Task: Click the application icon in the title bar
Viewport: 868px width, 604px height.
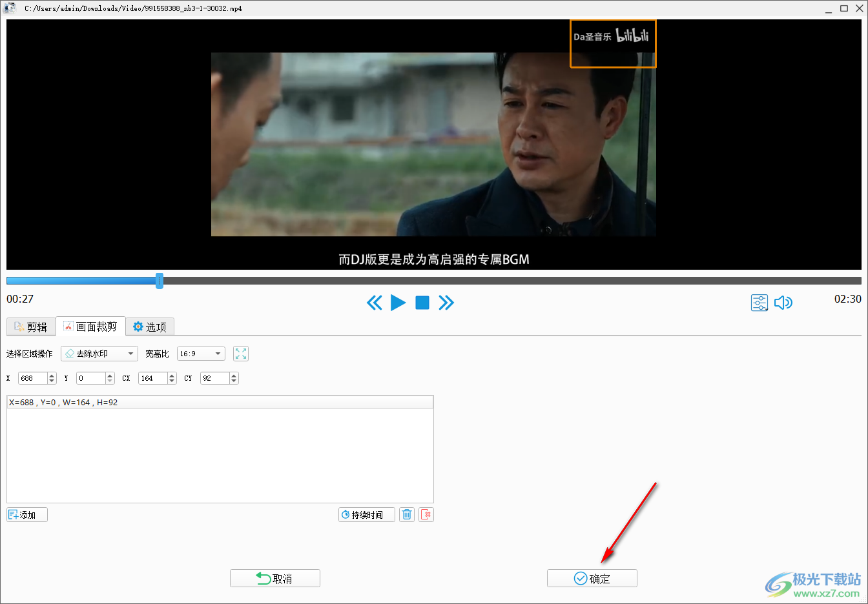Action: pyautogui.click(x=9, y=8)
